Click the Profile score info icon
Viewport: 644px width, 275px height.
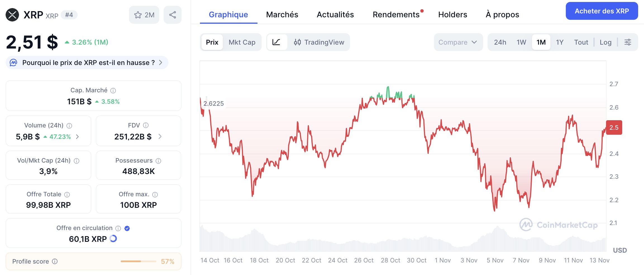click(x=55, y=262)
